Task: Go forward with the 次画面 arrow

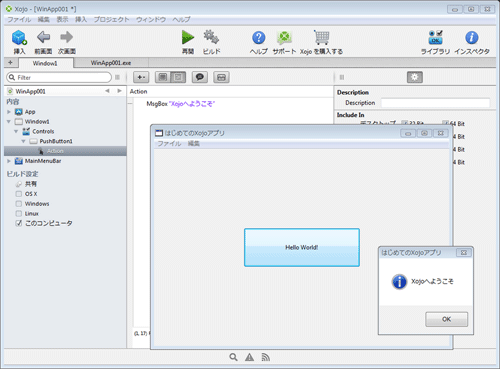Action: (66, 37)
